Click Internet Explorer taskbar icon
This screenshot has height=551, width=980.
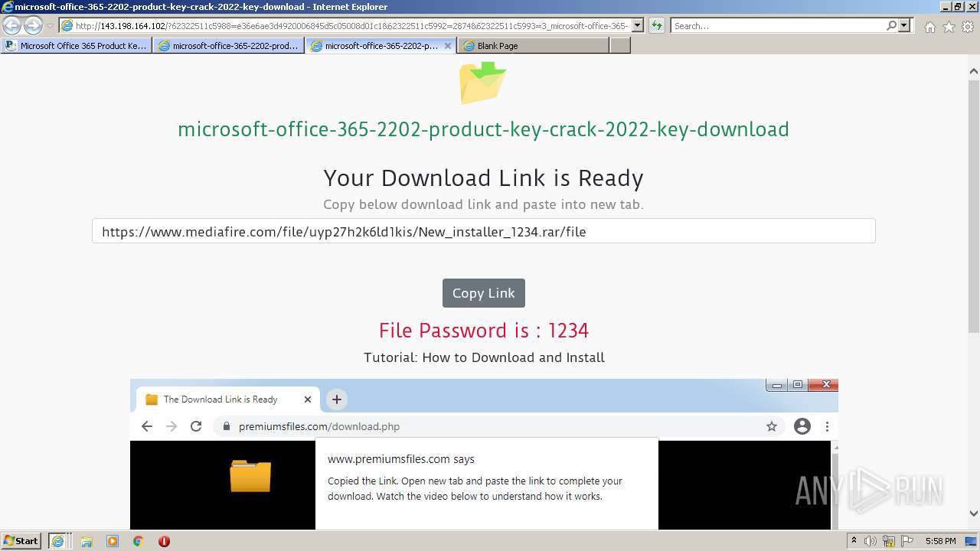pos(58,541)
